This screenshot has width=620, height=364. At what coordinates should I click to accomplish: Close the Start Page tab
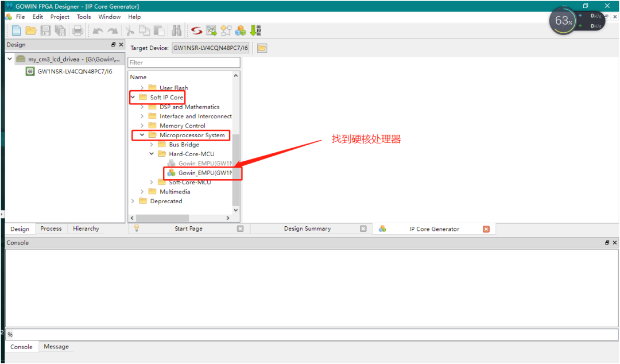[x=240, y=229]
